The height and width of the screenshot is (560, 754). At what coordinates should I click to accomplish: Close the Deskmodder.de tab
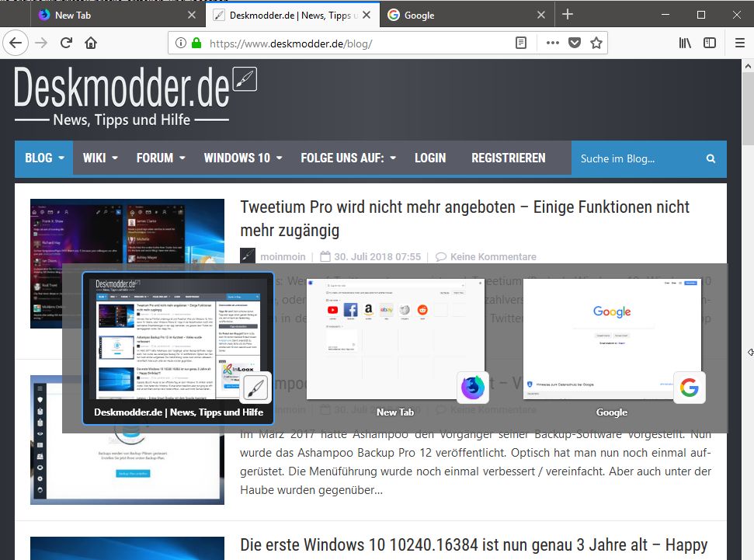point(367,15)
